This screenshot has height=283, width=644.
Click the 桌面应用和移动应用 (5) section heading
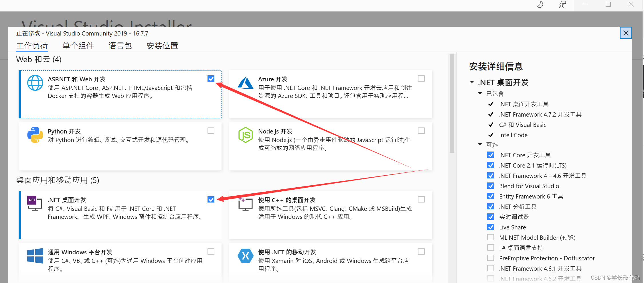[58, 180]
